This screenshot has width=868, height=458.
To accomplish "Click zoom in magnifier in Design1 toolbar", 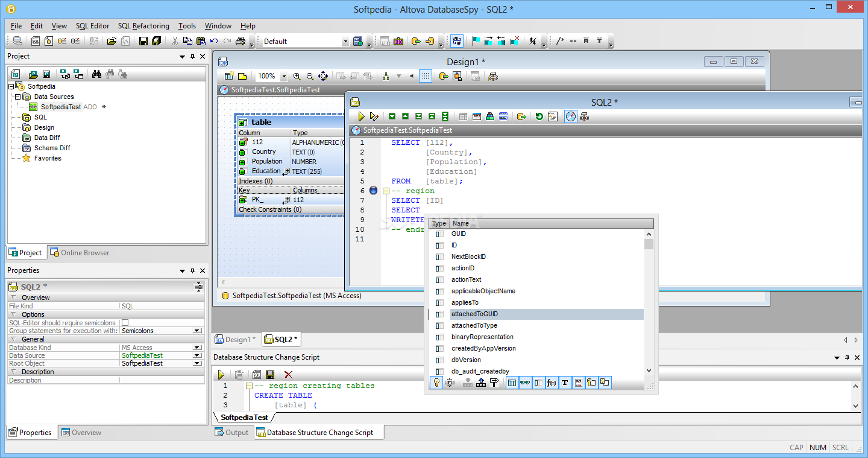I will 297,76.
